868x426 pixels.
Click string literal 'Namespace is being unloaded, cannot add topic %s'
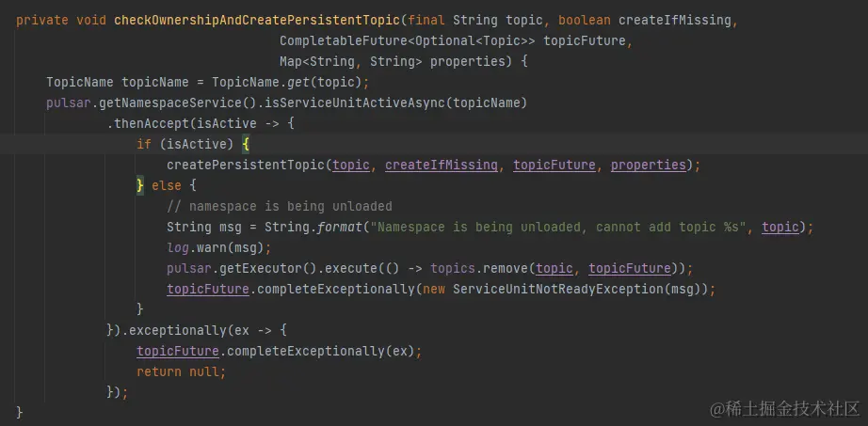pyautogui.click(x=558, y=227)
